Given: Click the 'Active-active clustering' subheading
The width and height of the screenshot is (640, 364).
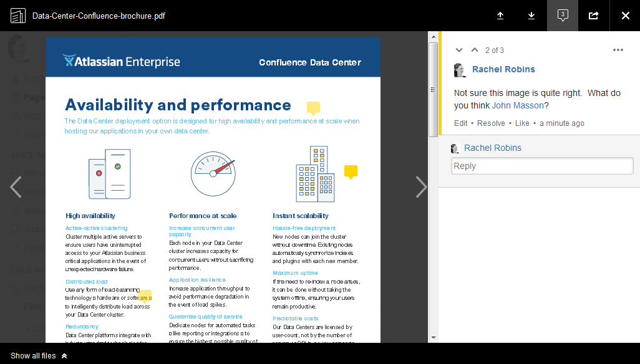Looking at the screenshot, I should tap(96, 228).
